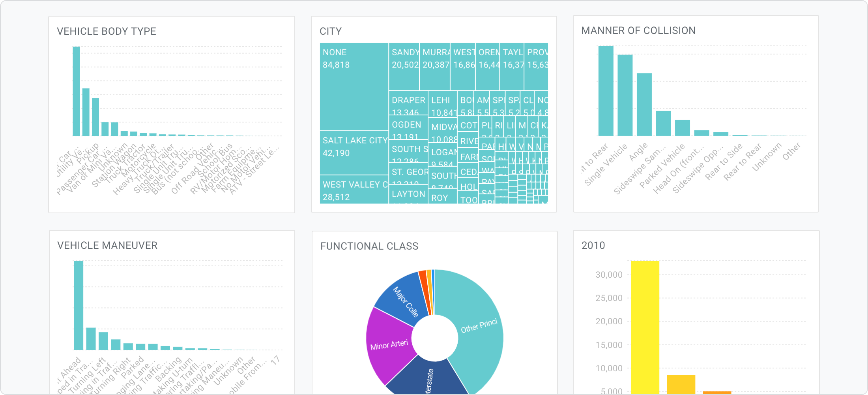Click the ROY treemap cell
Screen dimensions: 868x395
[x=443, y=197]
